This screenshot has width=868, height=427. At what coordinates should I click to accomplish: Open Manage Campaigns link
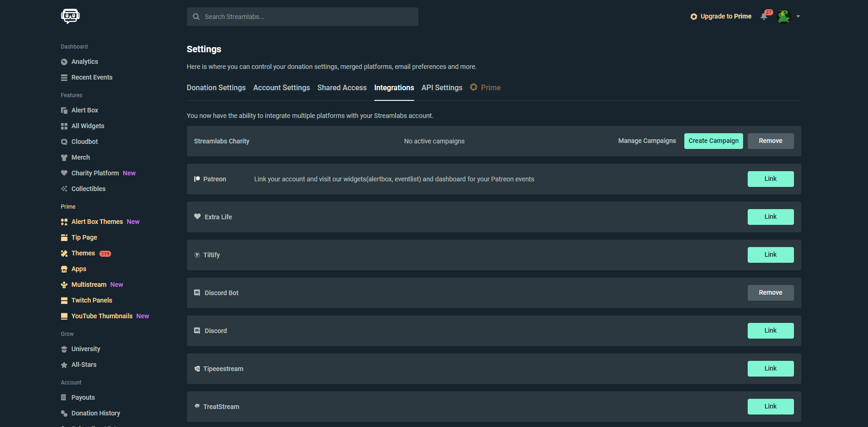[647, 141]
